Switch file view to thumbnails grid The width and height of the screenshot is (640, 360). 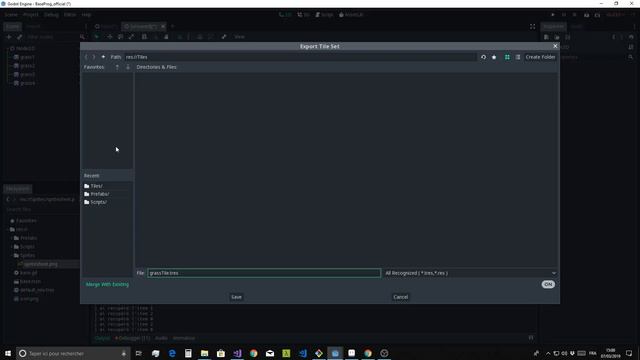click(x=507, y=57)
